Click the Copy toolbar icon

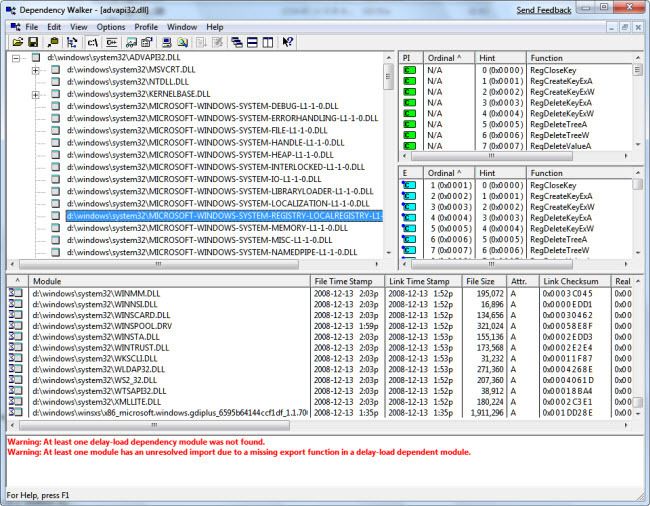53,42
